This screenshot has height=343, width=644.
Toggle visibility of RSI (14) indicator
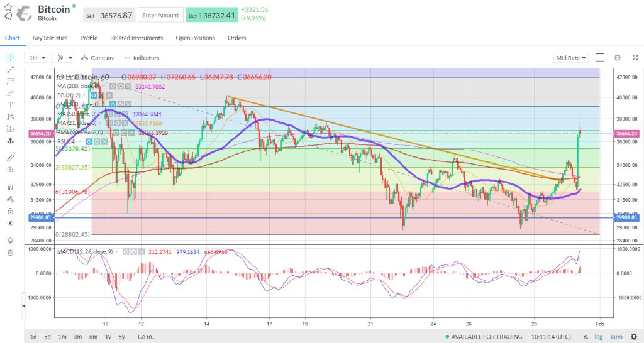(89, 141)
